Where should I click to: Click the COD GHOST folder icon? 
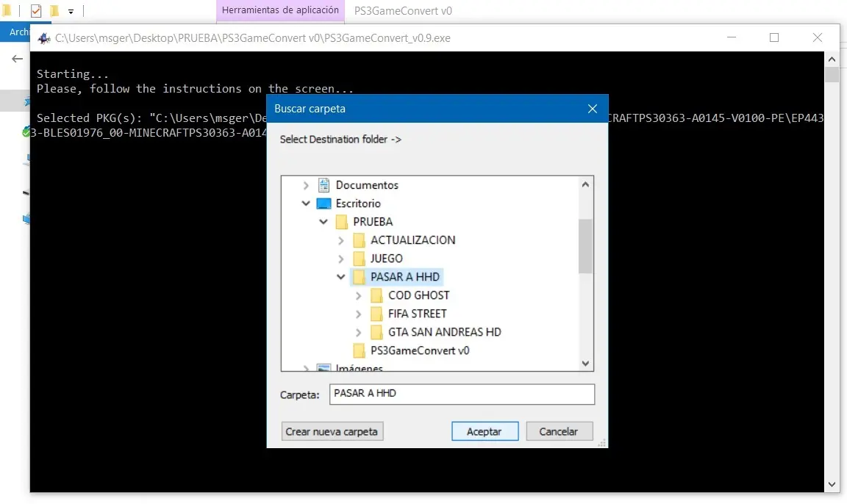click(376, 295)
